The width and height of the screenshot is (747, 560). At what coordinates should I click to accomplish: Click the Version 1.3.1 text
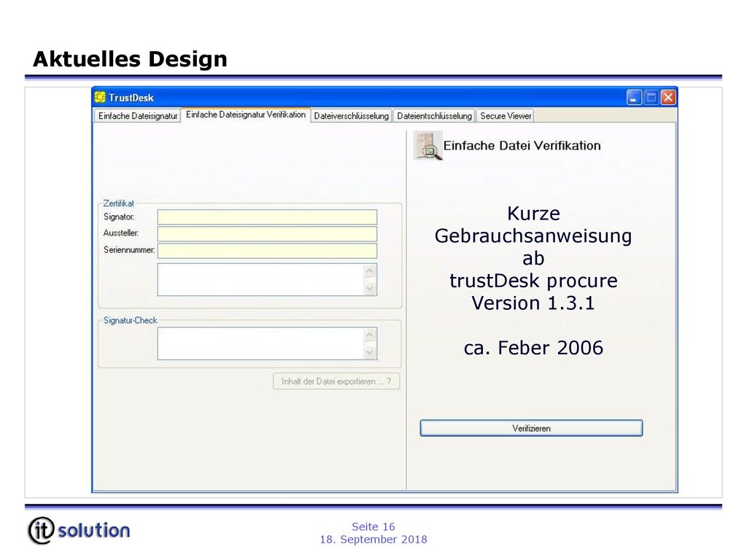pyautogui.click(x=533, y=303)
